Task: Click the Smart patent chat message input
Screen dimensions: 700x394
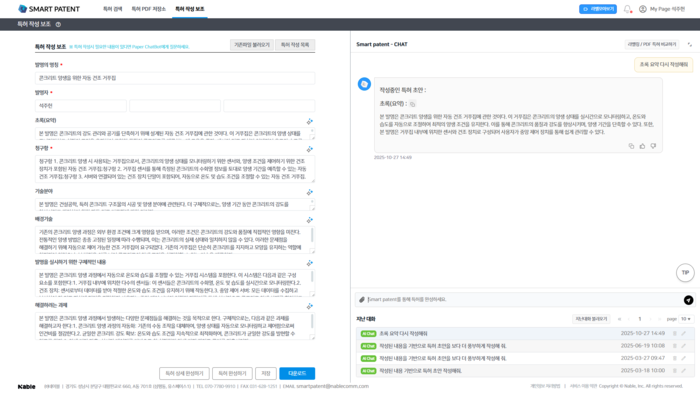Action: pos(522,299)
